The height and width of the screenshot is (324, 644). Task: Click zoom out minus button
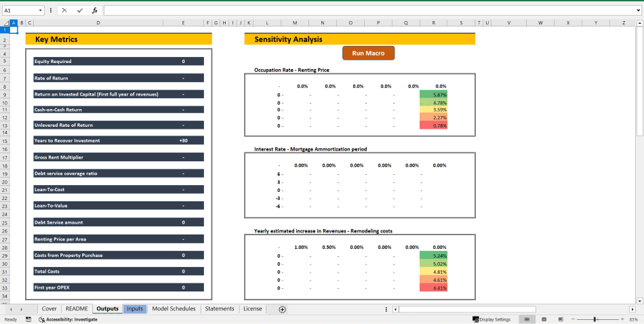click(x=573, y=319)
